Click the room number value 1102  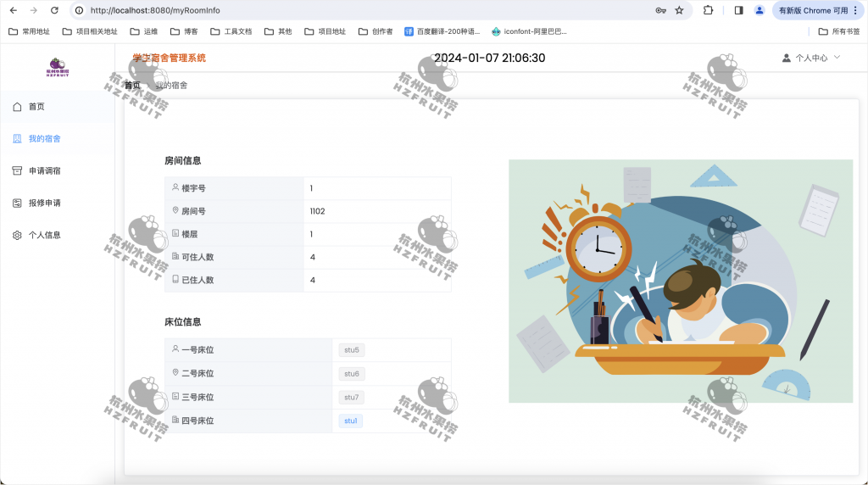click(317, 211)
